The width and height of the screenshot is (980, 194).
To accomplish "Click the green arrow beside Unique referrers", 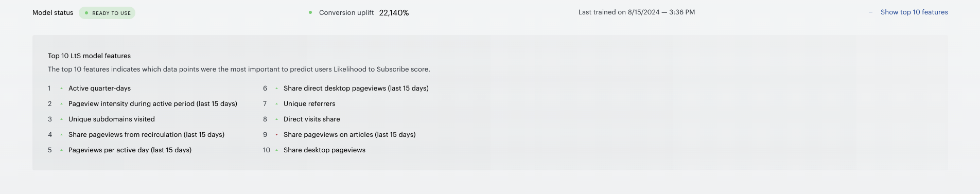I will click(x=276, y=104).
